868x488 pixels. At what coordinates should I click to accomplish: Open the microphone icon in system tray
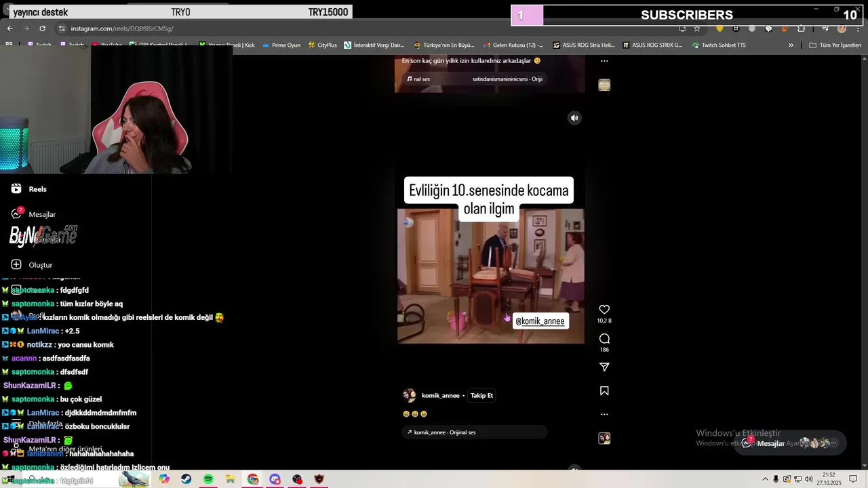point(776,479)
